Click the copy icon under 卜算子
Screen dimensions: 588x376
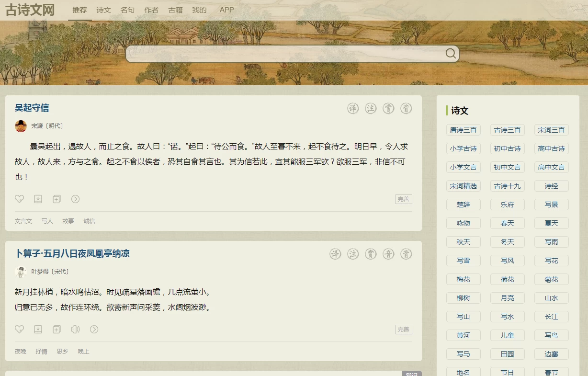click(x=57, y=329)
